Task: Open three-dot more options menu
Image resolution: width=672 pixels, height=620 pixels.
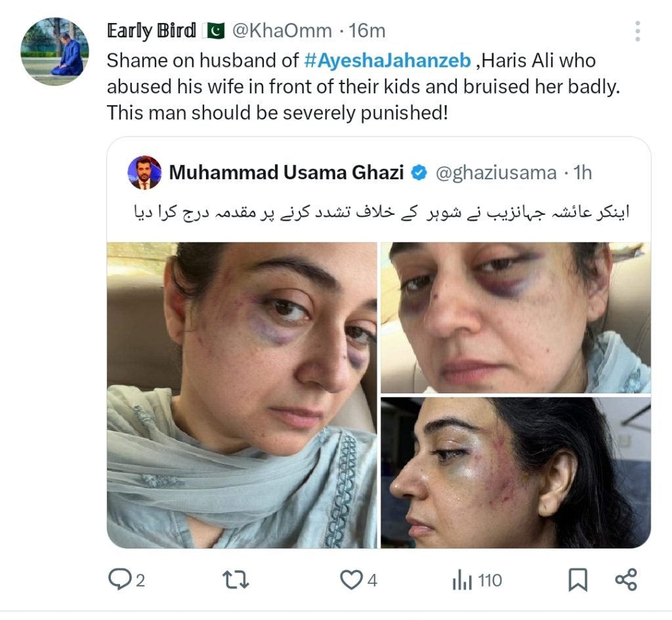Action: tap(638, 32)
